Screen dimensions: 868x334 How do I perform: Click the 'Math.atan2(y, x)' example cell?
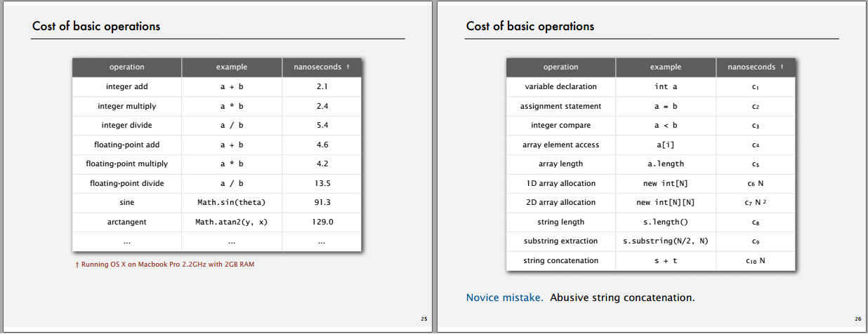coord(232,222)
